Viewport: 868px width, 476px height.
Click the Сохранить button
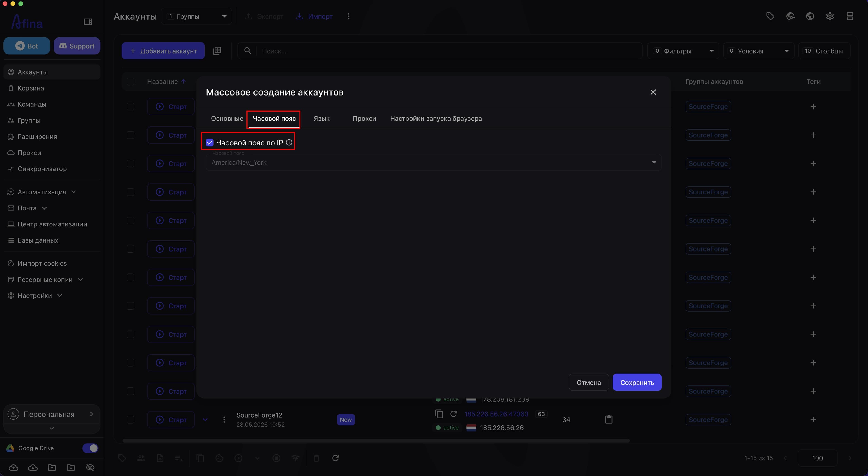[x=637, y=383]
